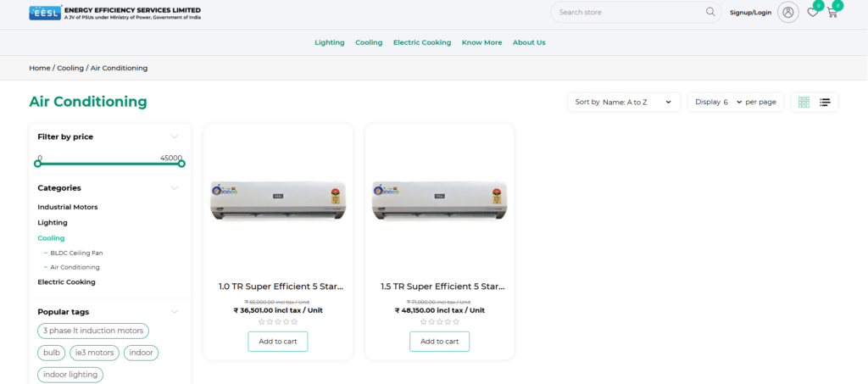Click the Signup/Login link
Image resolution: width=868 pixels, height=384 pixels.
click(750, 12)
